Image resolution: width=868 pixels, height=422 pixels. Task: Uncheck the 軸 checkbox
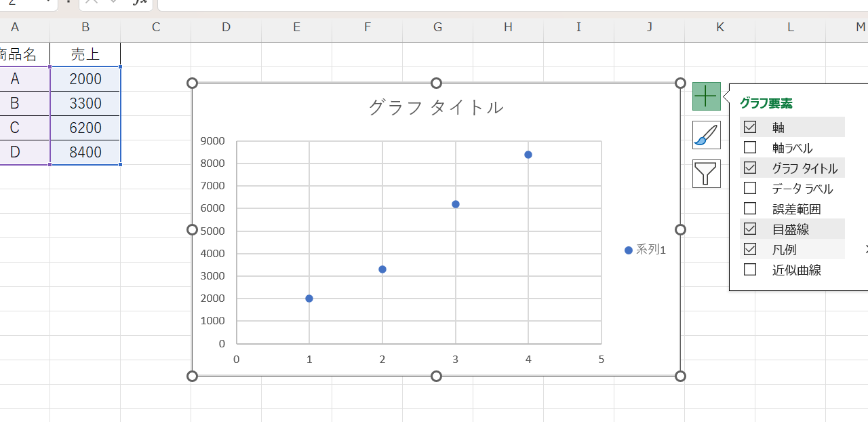pos(750,127)
